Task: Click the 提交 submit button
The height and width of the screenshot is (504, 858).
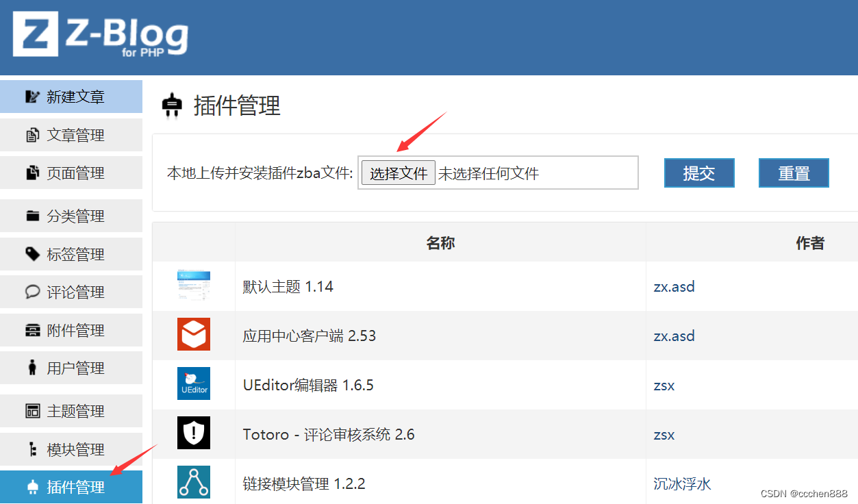Action: [x=698, y=173]
